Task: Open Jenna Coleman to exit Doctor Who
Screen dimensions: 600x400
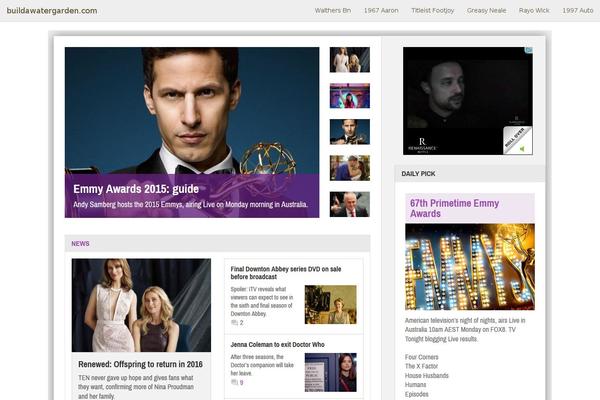Action: pyautogui.click(x=277, y=344)
